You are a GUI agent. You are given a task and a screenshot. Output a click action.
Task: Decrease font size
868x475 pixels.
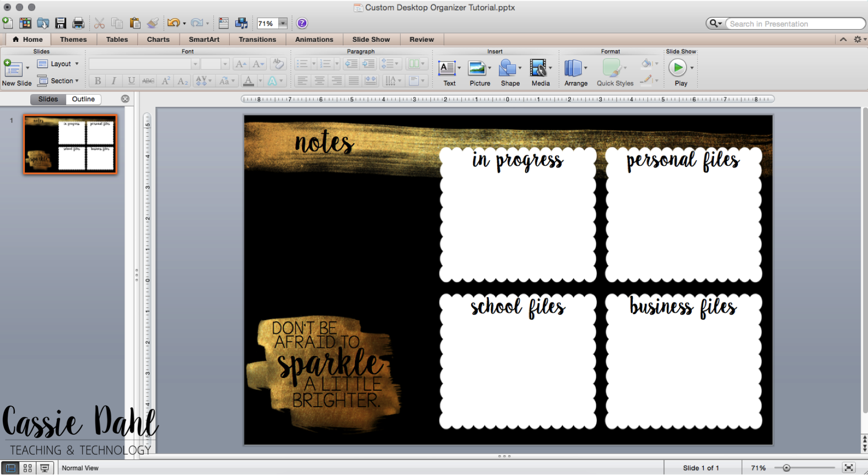click(x=258, y=64)
